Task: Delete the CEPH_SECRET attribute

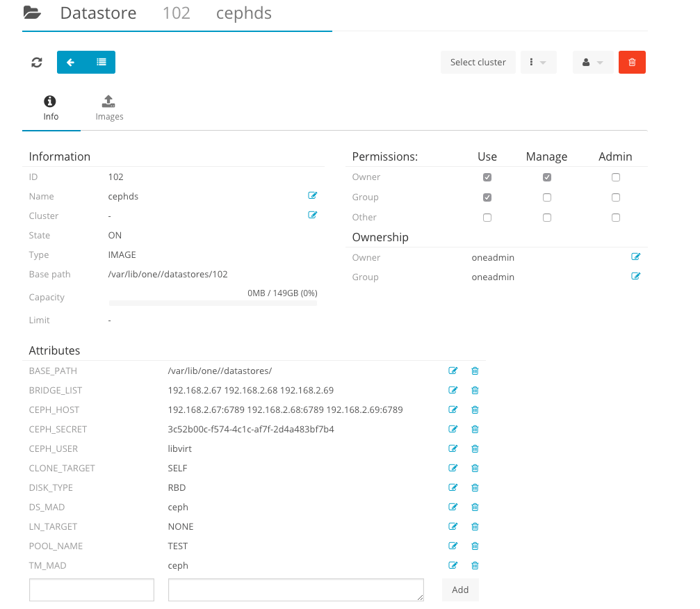Action: tap(475, 430)
